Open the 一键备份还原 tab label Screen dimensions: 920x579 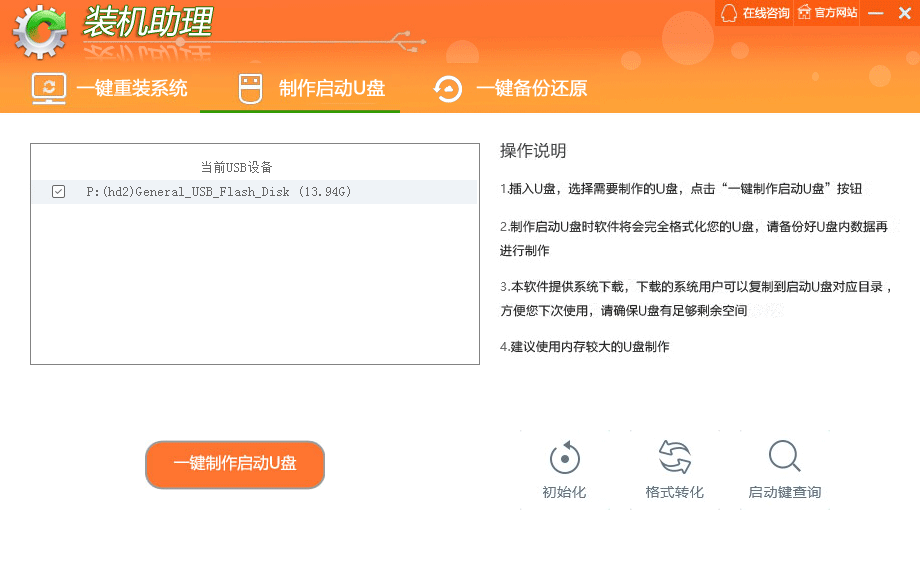[x=531, y=88]
